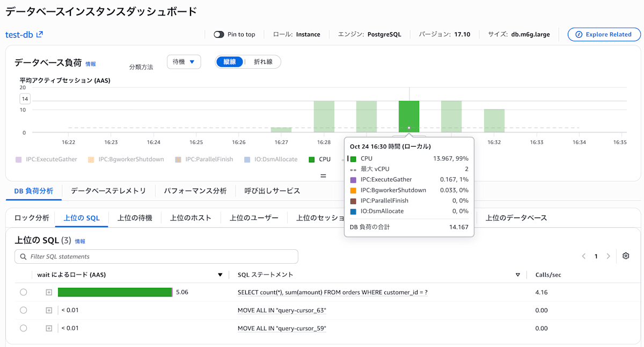Screen dimensions: 644x347
Task: Open 情報 link next to 上位の SQL
Action: click(80, 241)
